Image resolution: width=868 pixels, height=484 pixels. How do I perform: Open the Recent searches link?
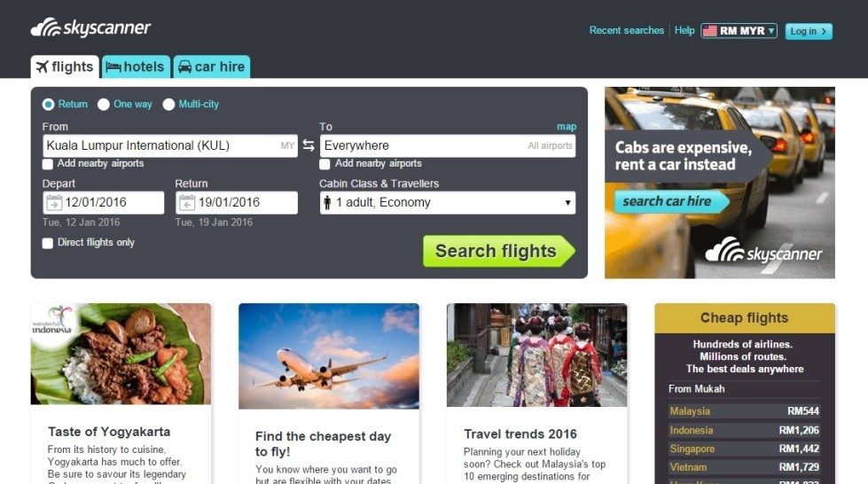626,30
